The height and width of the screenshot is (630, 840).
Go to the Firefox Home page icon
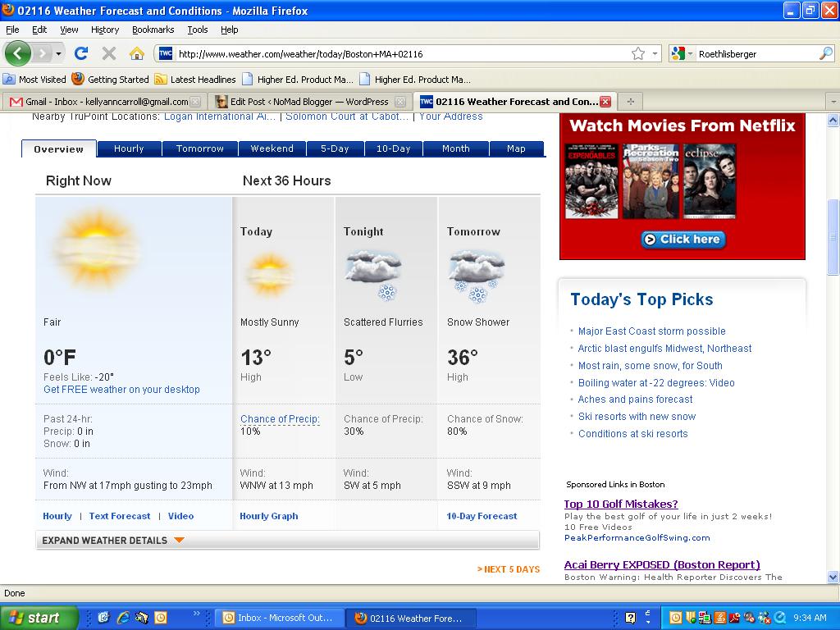(137, 53)
